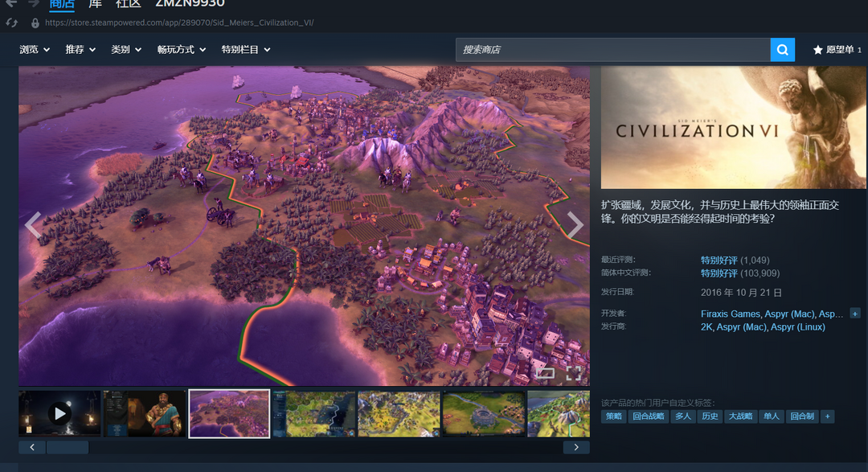Toggle theater mode icon on screenshot
868x472 pixels.
click(545, 373)
